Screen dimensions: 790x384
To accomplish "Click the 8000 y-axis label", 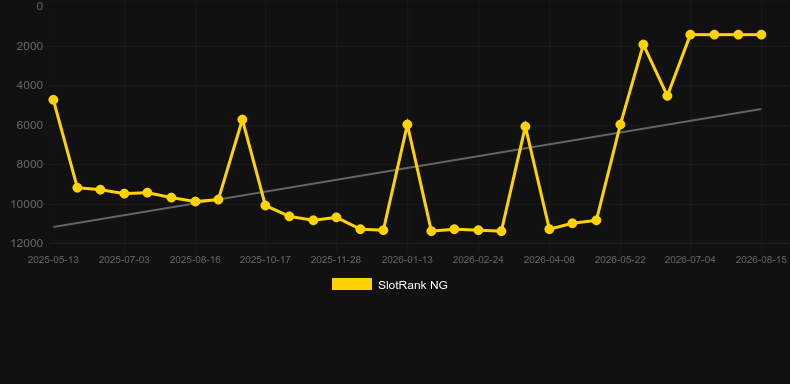I will coord(30,164).
